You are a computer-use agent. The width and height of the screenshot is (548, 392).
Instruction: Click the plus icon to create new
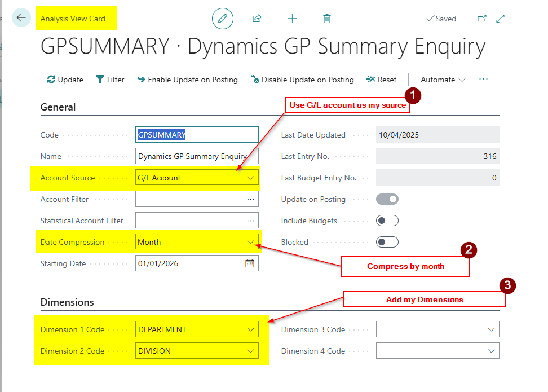pos(292,19)
